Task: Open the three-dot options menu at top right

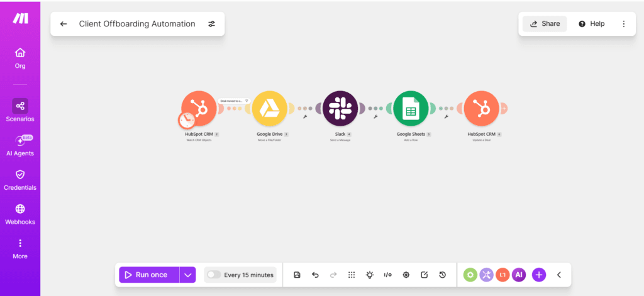Action: (x=623, y=24)
